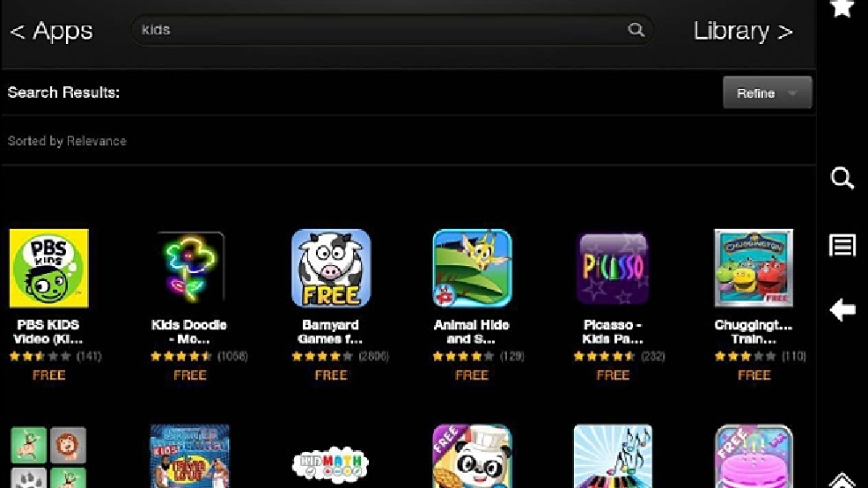
Task: Select the Picasso Kids Paint app icon
Action: (613, 268)
